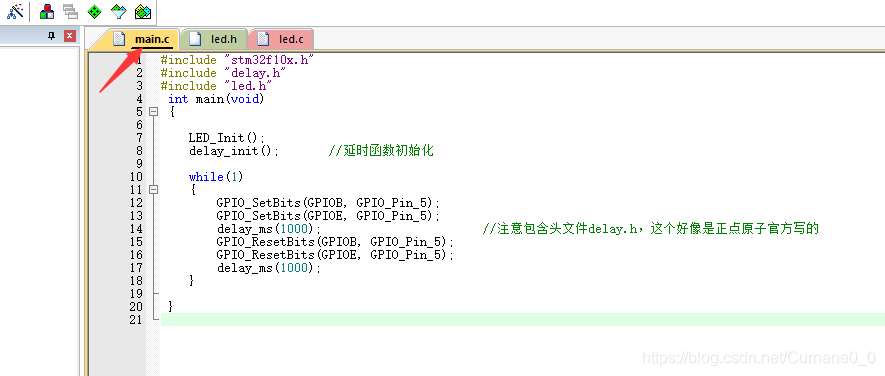Collapse the main function fold at line 5
This screenshot has width=885, height=376.
tap(153, 112)
